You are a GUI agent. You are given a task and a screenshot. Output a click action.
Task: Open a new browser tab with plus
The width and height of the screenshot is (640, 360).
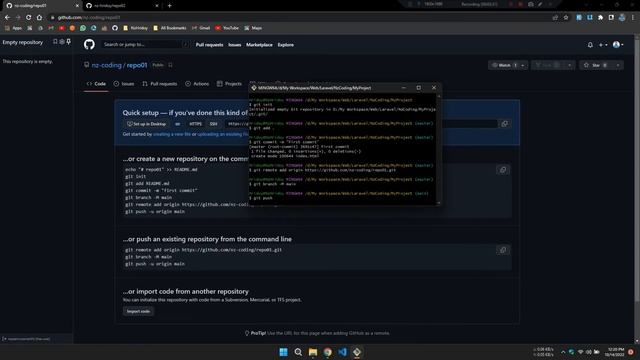pos(169,6)
